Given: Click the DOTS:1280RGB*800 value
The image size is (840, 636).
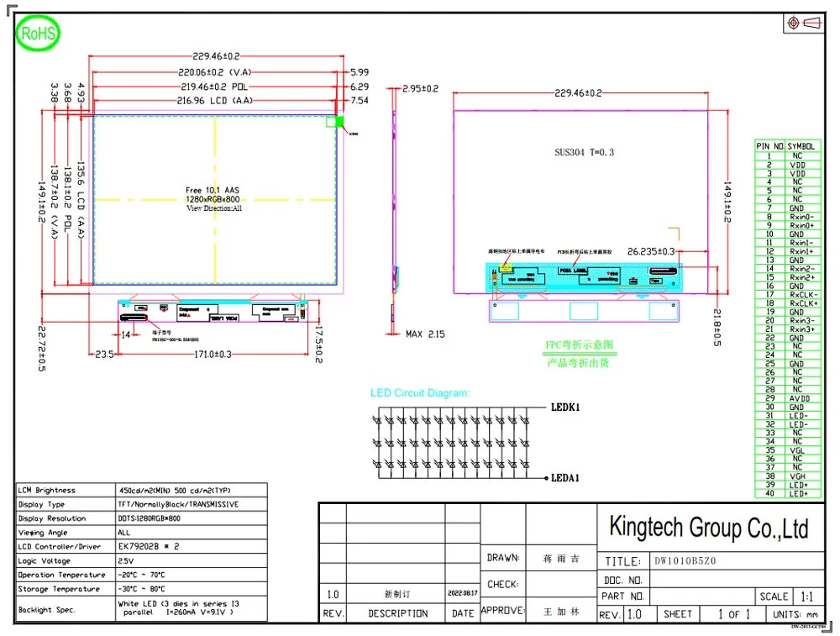Looking at the screenshot, I should [x=149, y=518].
